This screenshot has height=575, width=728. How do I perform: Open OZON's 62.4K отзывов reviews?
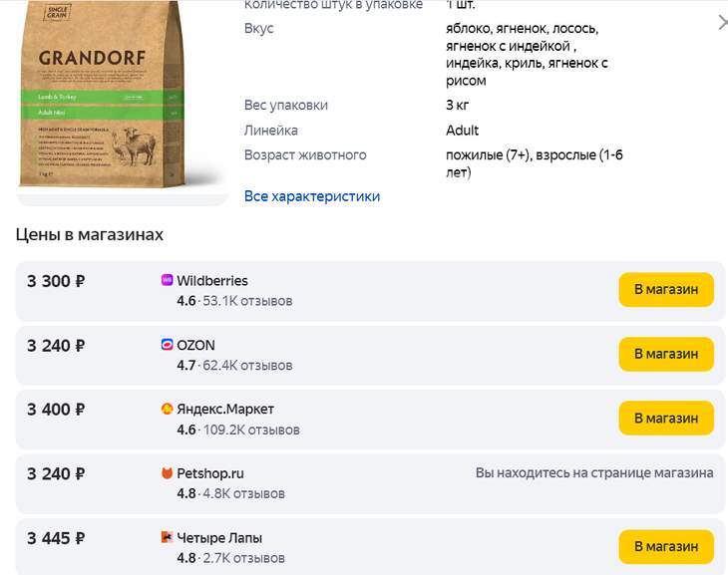pyautogui.click(x=247, y=366)
